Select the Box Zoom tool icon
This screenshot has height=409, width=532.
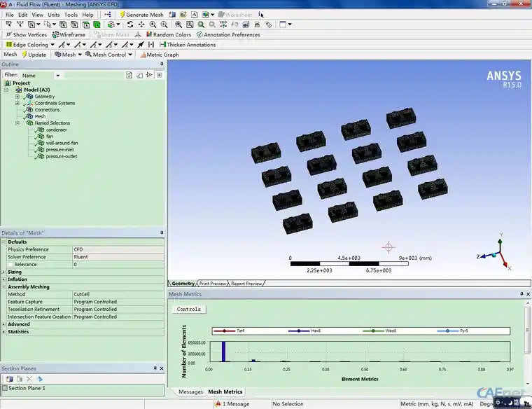[164, 25]
